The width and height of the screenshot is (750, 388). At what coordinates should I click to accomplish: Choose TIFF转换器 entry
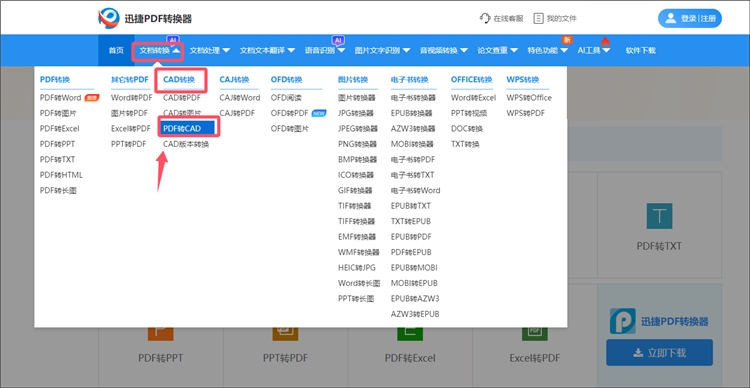pyautogui.click(x=357, y=221)
